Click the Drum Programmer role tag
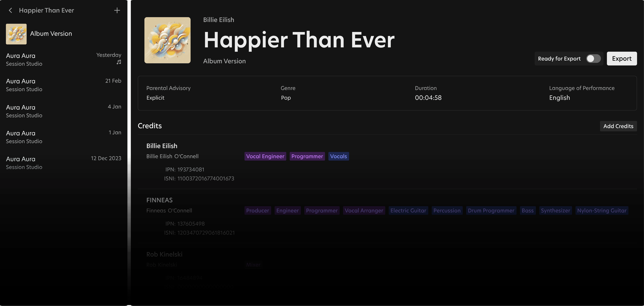 [491, 211]
